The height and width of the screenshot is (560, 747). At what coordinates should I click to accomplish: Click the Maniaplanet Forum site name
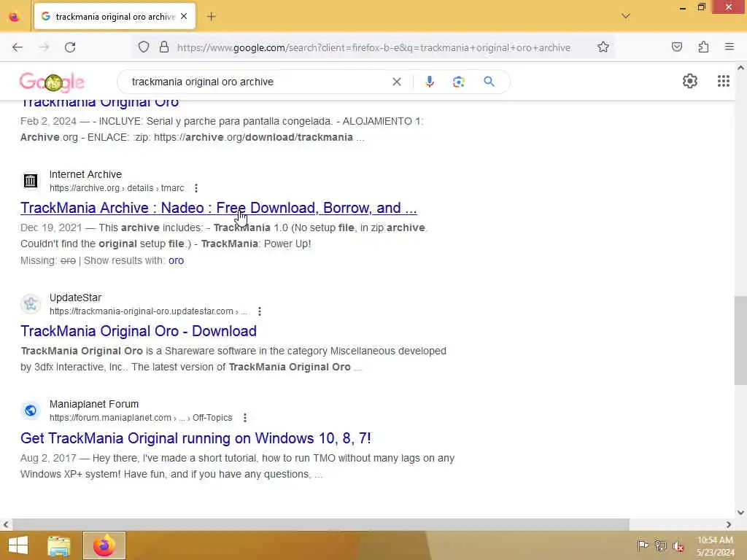coord(94,404)
